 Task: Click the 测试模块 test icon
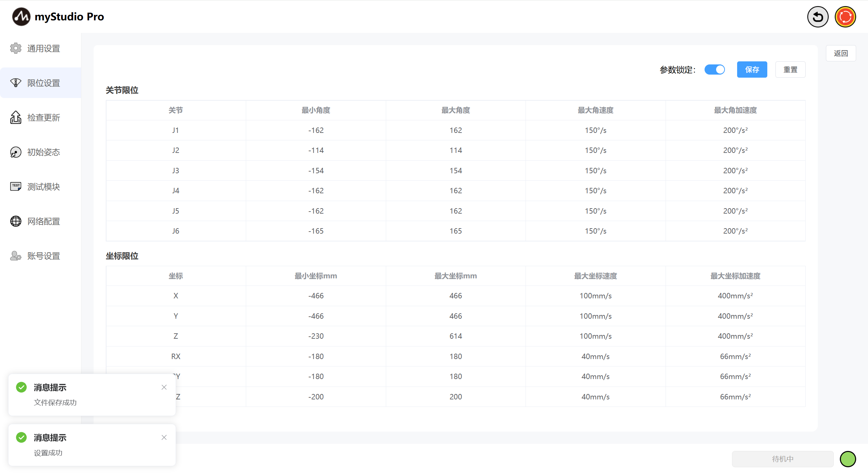coord(16,186)
